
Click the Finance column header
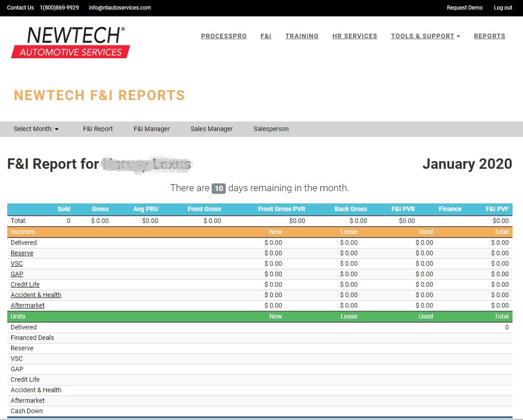[450, 209]
